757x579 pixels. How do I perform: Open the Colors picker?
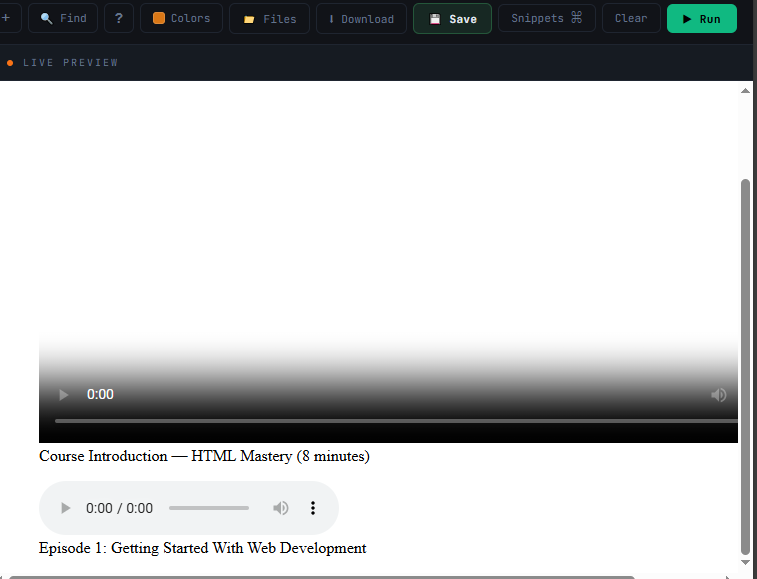182,18
